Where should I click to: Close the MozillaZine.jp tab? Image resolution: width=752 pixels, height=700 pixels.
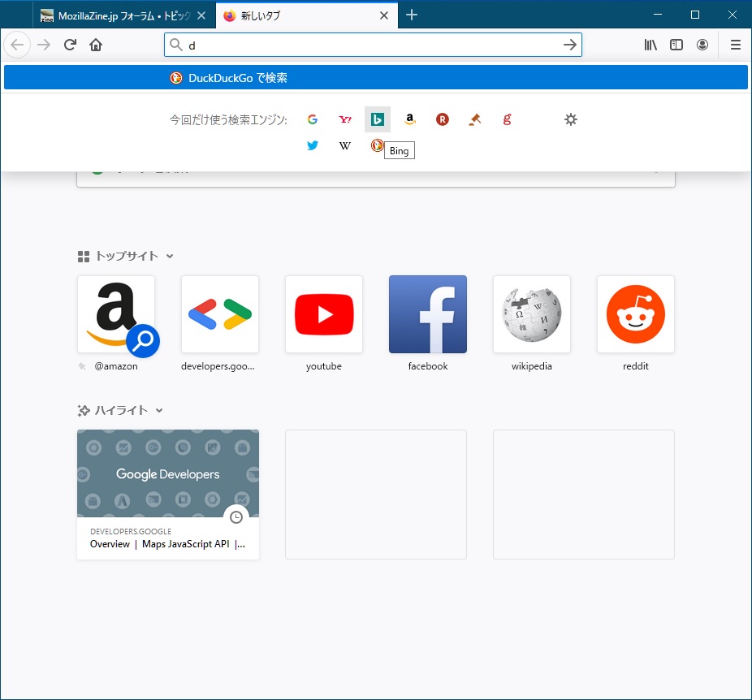coord(201,15)
